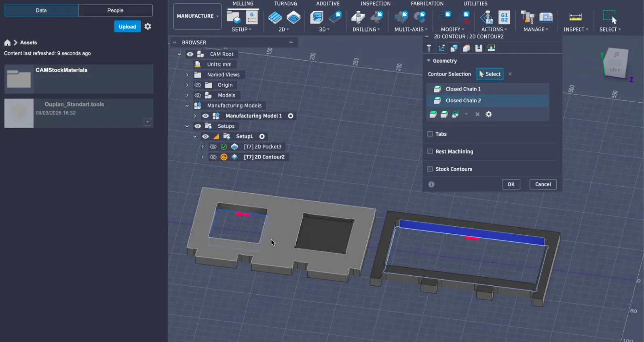Switch to the TURNING ribbon tab
The height and width of the screenshot is (342, 644).
click(x=285, y=4)
